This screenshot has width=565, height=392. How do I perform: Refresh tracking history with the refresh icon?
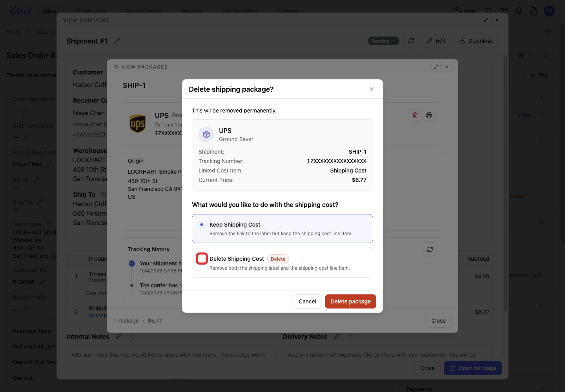[x=430, y=249]
